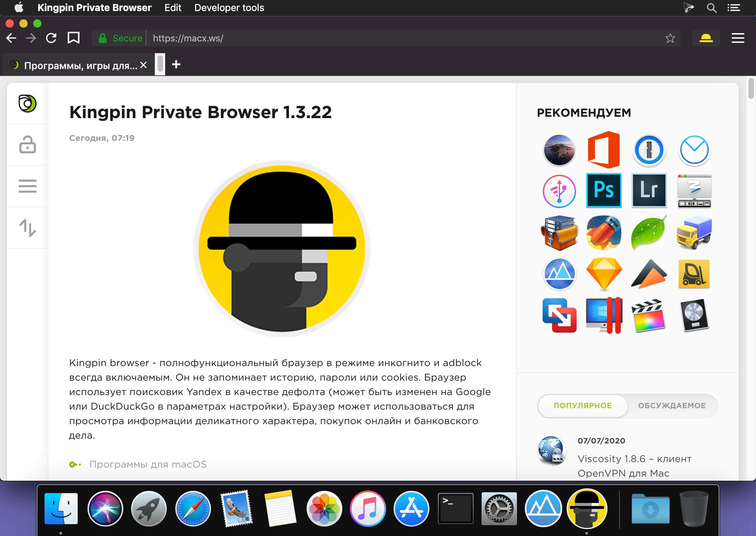Open Adobe Photoshop recommended icon

coord(604,191)
